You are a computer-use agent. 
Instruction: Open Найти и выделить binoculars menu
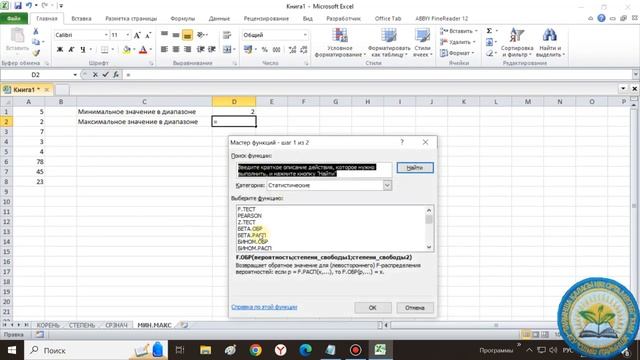click(x=550, y=42)
